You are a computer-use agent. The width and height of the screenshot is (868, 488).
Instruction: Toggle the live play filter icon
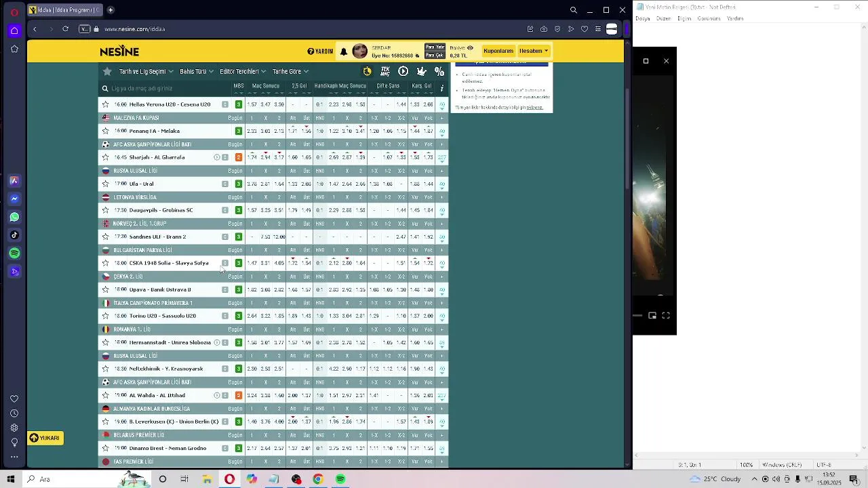tap(403, 71)
